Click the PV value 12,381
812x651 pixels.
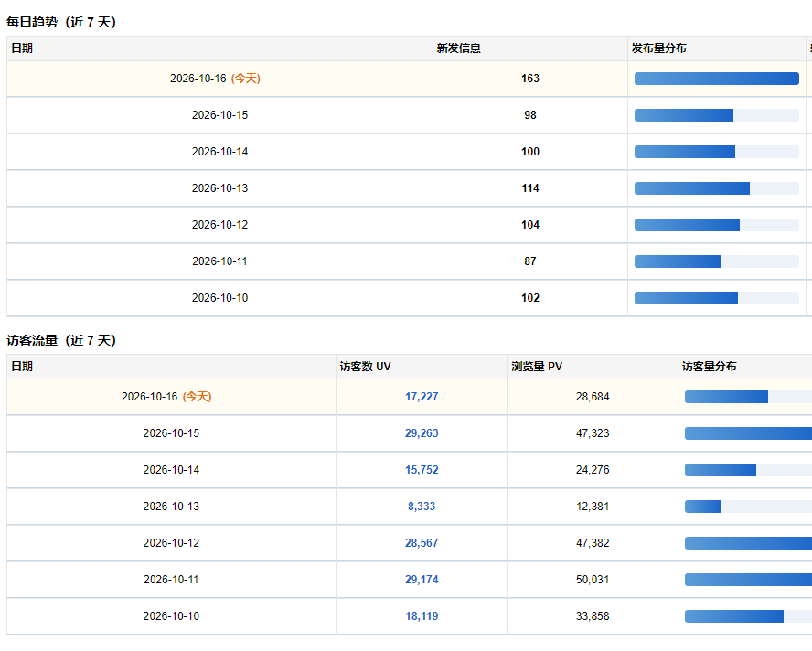[593, 506]
